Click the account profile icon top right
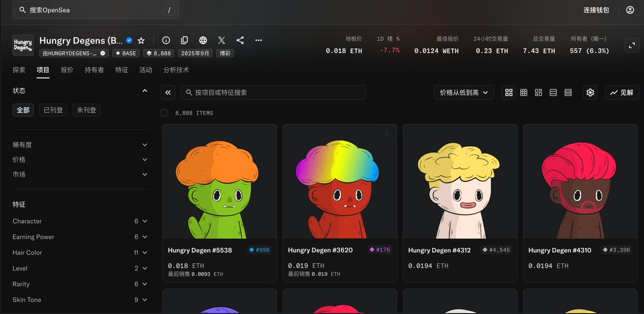Screen dimensions: 644x314 click(x=630, y=10)
